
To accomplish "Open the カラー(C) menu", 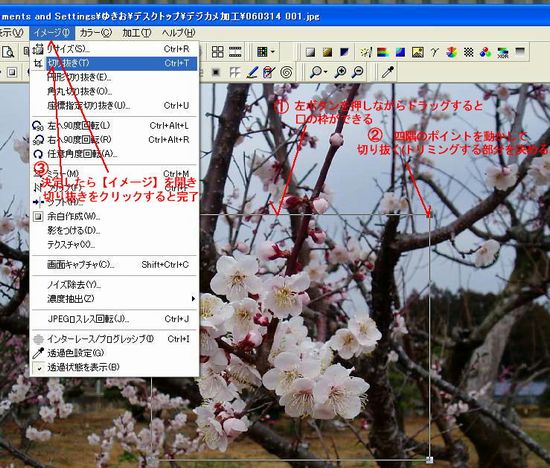I will pos(95,33).
